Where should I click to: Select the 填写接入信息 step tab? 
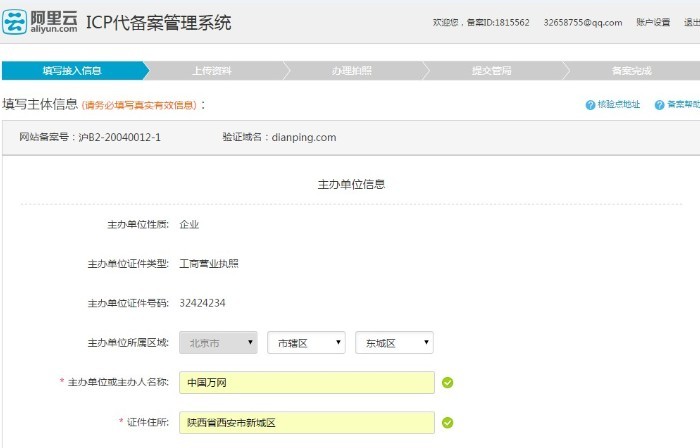pos(72,71)
